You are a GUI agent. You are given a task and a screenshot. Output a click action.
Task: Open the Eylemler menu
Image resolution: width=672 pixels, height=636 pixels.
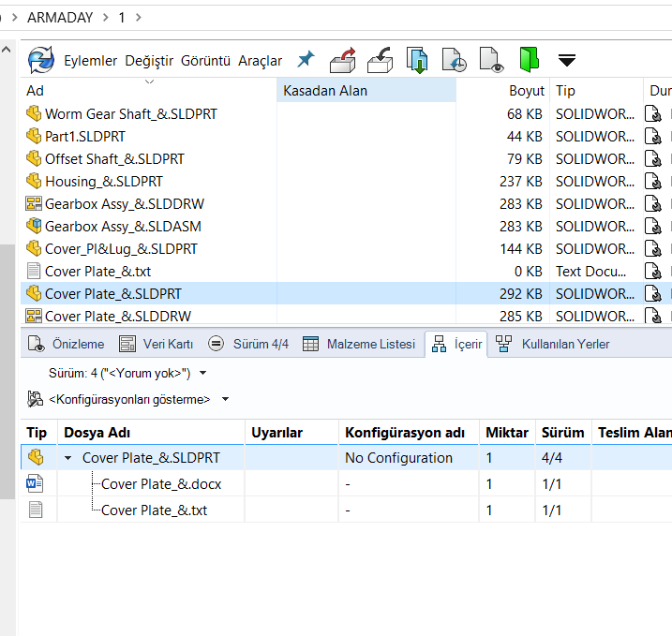tap(90, 61)
